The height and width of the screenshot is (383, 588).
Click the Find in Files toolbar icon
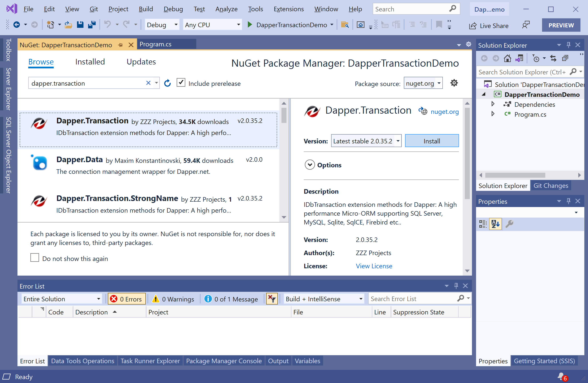point(345,25)
